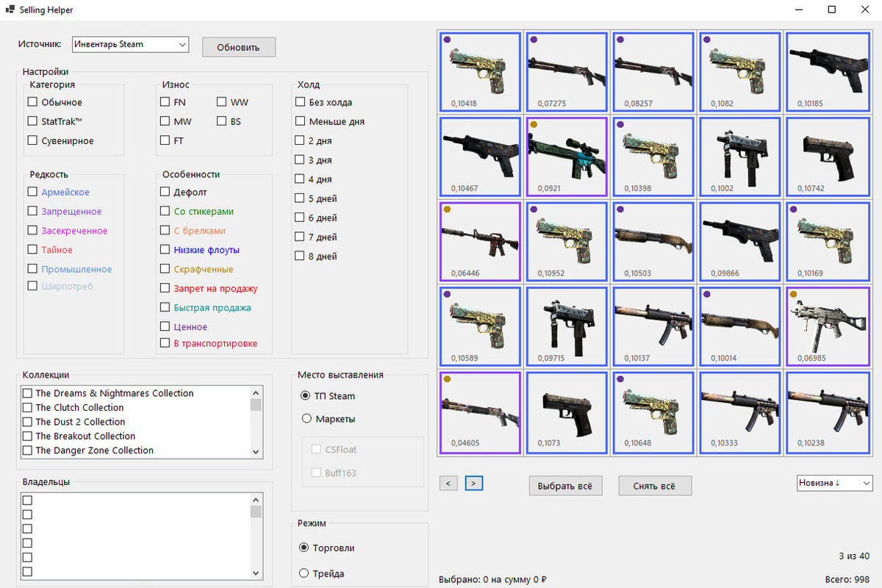Select the UMP item with float 0,06985

click(827, 326)
